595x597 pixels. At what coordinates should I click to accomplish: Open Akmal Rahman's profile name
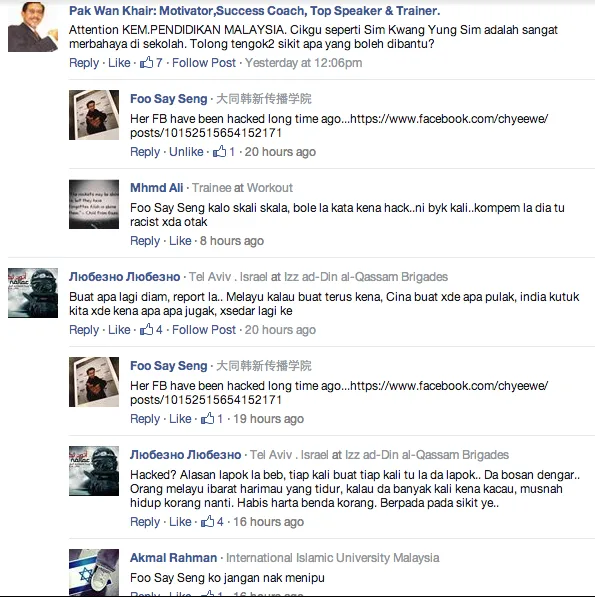pyautogui.click(x=173, y=557)
